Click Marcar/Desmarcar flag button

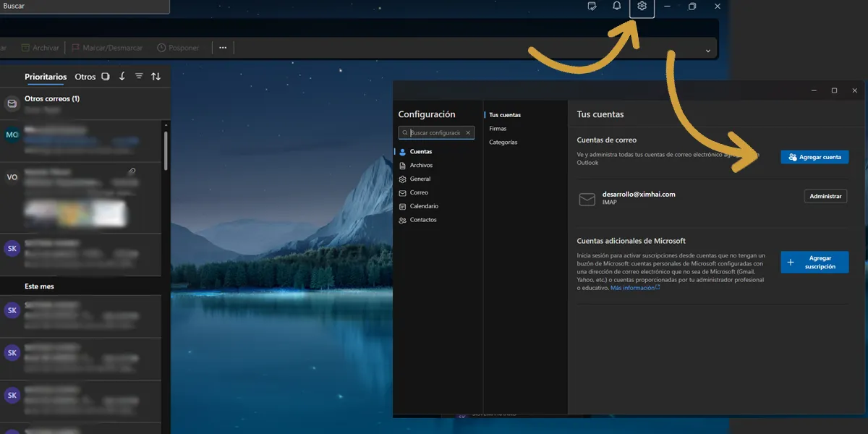click(107, 48)
